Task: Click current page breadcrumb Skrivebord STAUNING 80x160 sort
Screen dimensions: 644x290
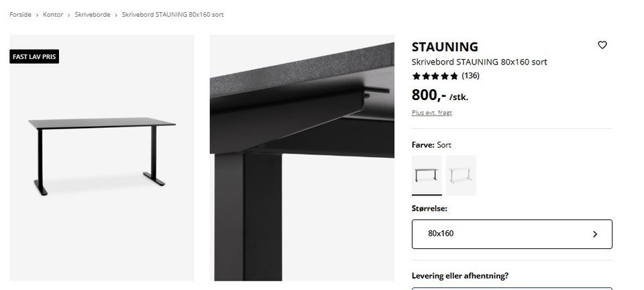Action: point(172,14)
